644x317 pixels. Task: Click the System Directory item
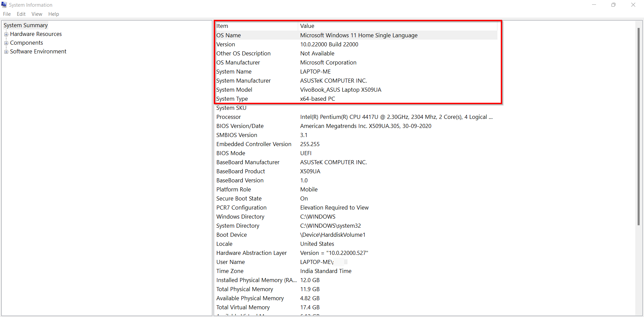click(238, 226)
